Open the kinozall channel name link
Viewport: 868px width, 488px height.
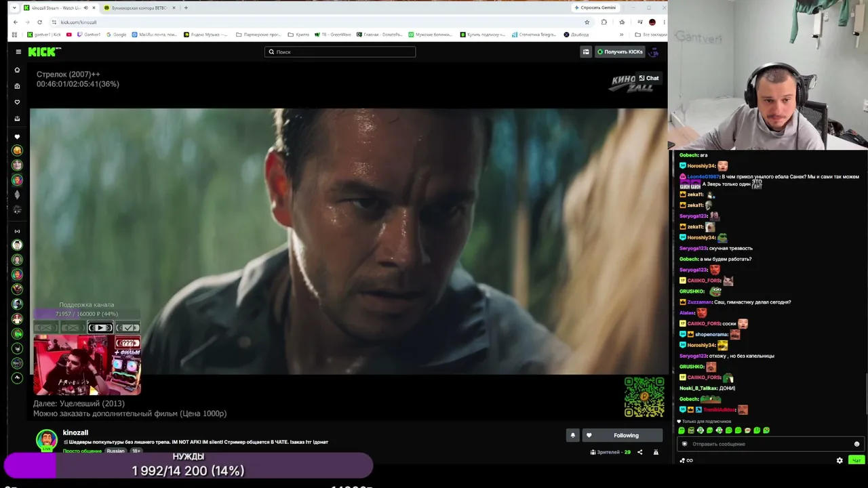75,432
